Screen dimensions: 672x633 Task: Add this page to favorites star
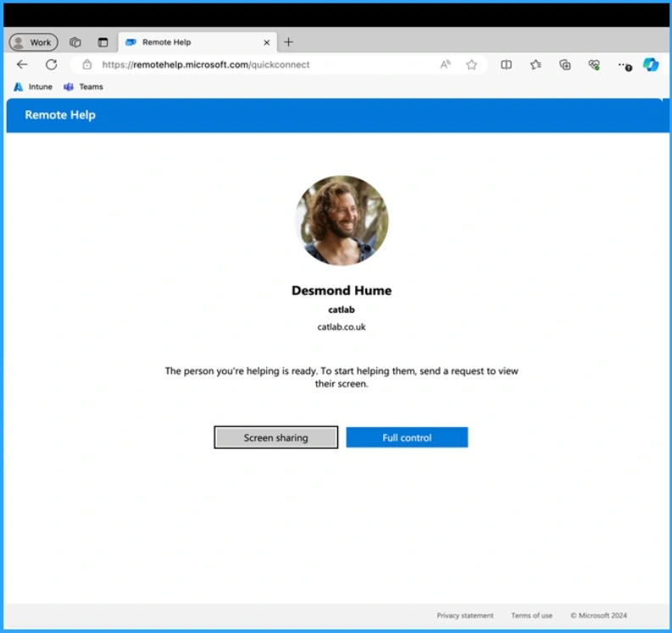click(471, 64)
